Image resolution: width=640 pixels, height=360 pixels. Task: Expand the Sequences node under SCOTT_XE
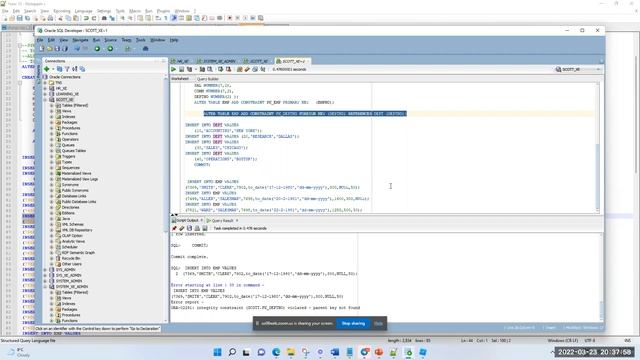(52, 168)
